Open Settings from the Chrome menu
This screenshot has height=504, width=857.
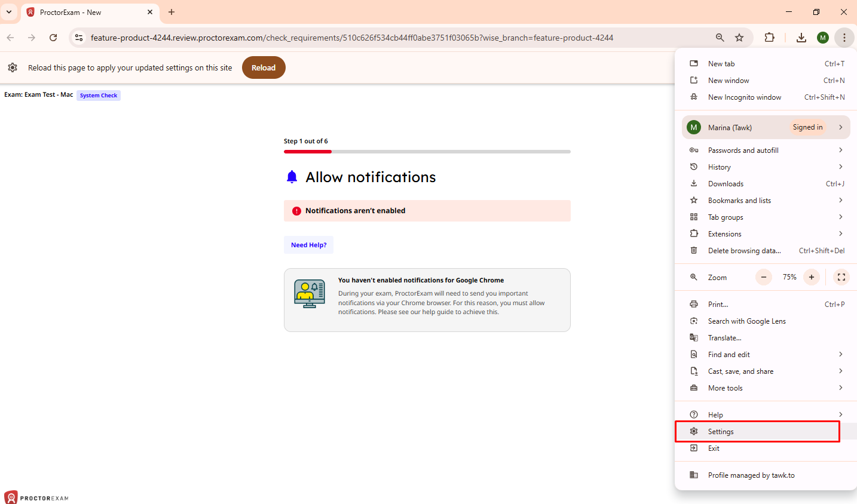point(766,432)
